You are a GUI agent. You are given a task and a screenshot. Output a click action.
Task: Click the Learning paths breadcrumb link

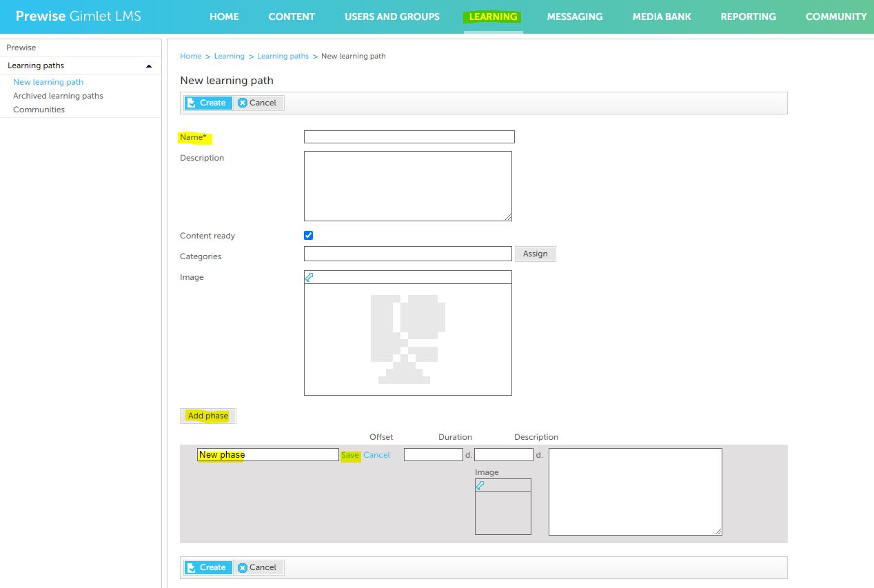(x=283, y=56)
